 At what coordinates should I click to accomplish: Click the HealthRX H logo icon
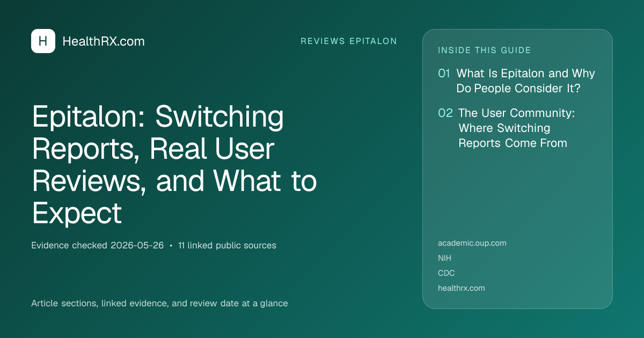pyautogui.click(x=43, y=41)
